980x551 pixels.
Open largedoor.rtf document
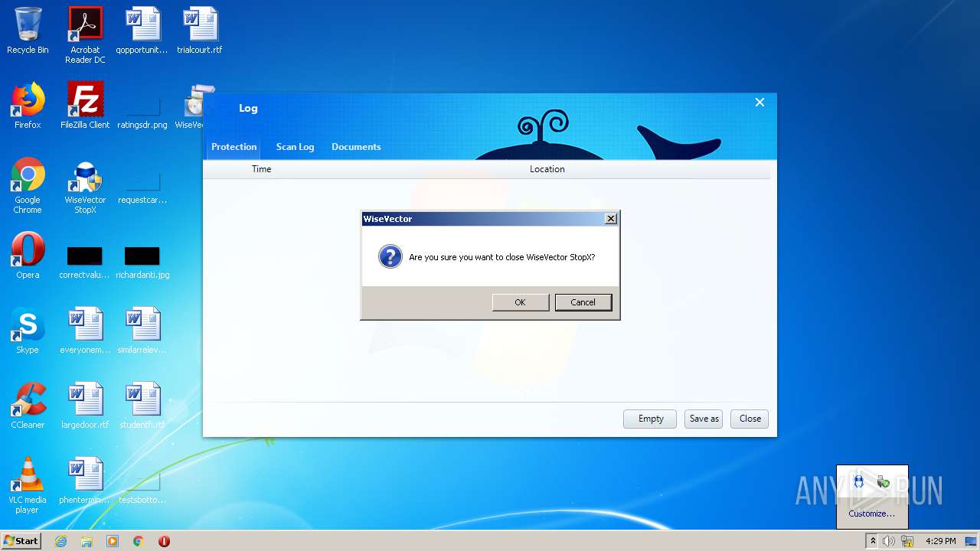(85, 406)
